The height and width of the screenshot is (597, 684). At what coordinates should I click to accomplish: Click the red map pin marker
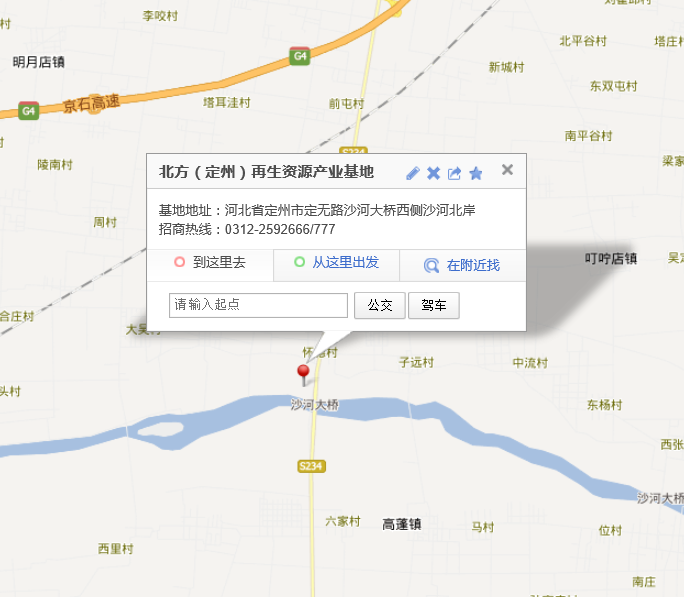(x=303, y=375)
